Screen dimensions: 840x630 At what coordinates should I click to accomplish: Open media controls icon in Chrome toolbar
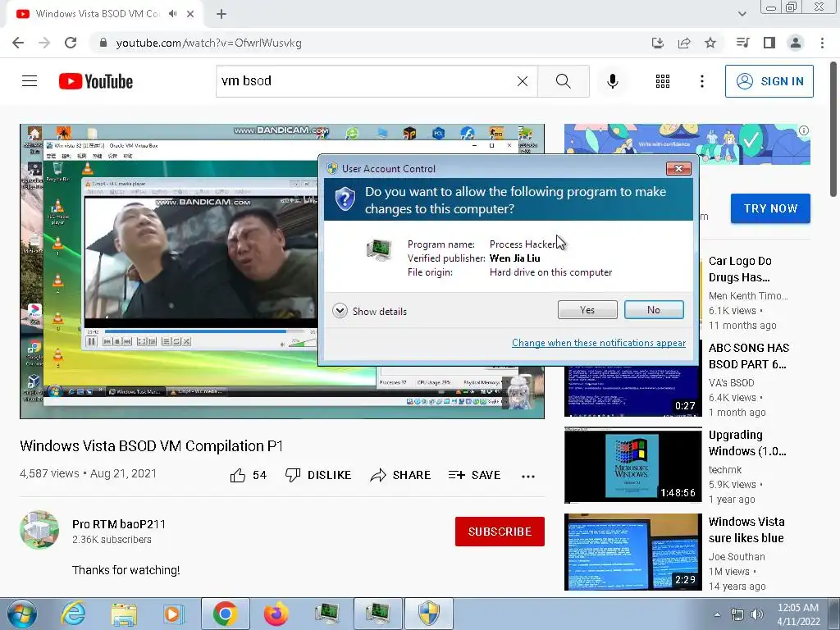coord(742,43)
